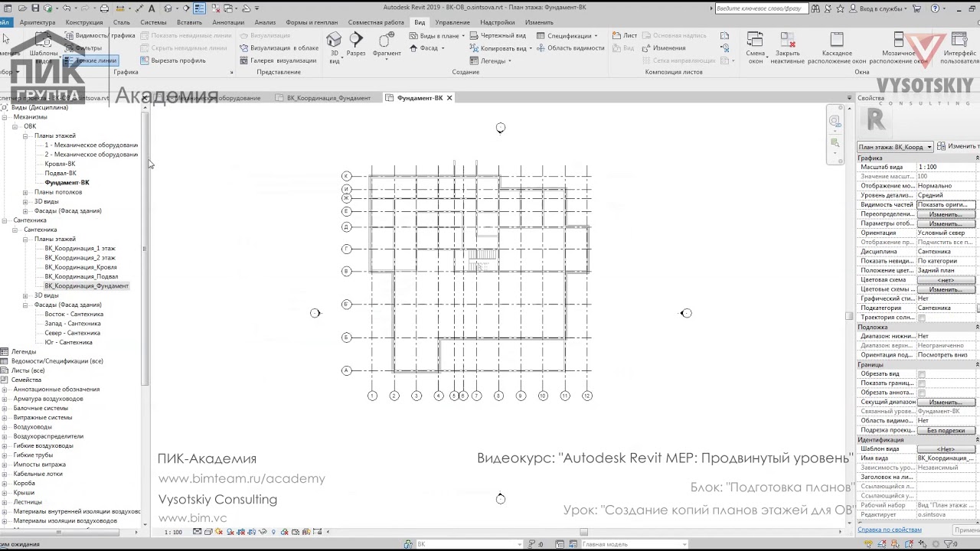This screenshot has width=980, height=551.
Task: Click the view scale 1 : 100 control
Action: click(x=174, y=532)
